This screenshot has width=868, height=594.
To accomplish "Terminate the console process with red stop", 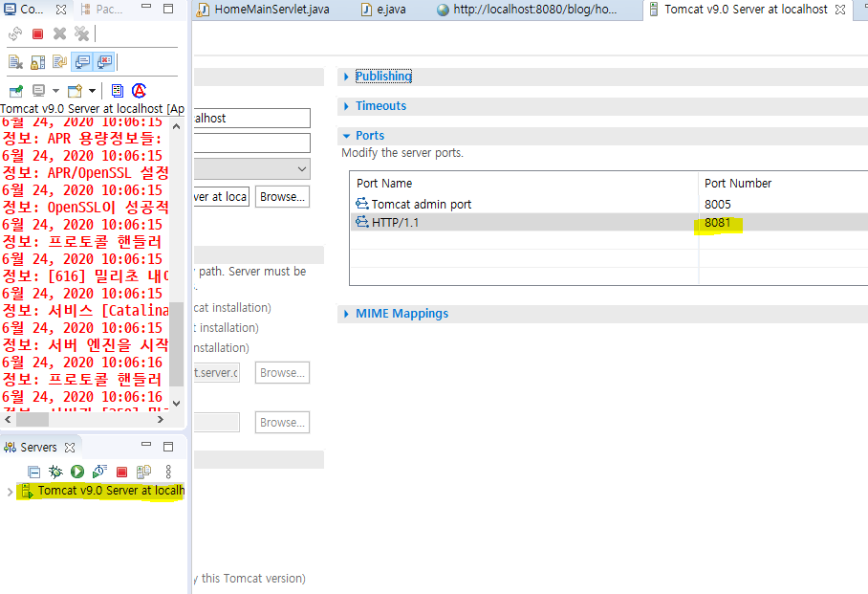I will [37, 34].
